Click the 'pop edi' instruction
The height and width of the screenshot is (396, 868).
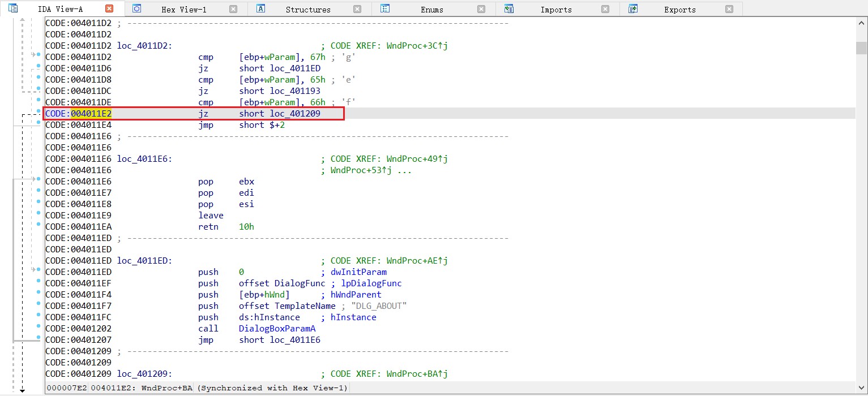point(226,193)
